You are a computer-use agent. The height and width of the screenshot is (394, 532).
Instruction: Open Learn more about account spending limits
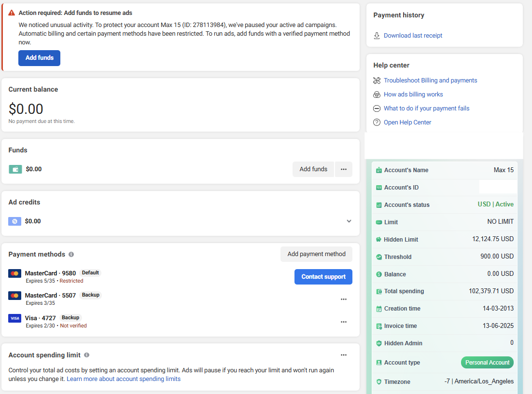click(x=124, y=379)
